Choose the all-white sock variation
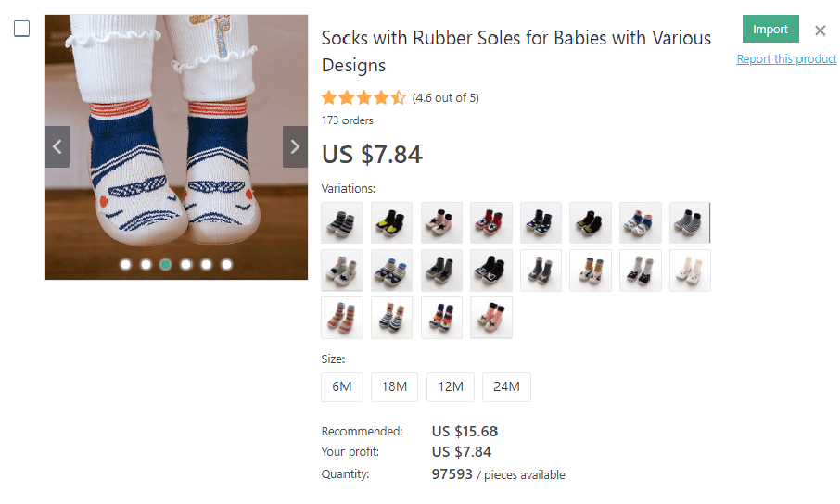The width and height of the screenshot is (840, 504). [690, 270]
